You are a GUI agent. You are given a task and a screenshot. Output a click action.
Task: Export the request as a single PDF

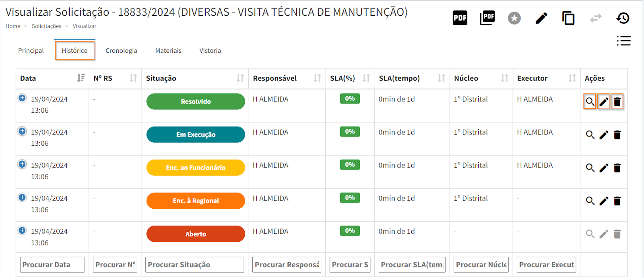coord(460,18)
